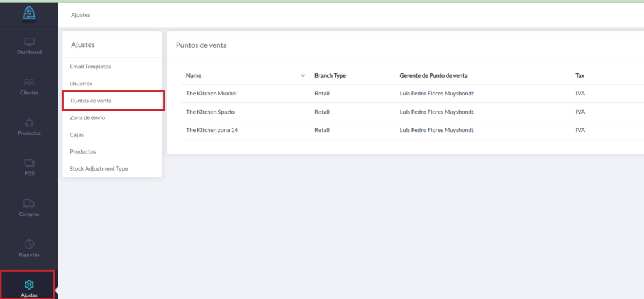This screenshot has height=299, width=644.
Task: Open Email Templates settings
Action: 91,67
